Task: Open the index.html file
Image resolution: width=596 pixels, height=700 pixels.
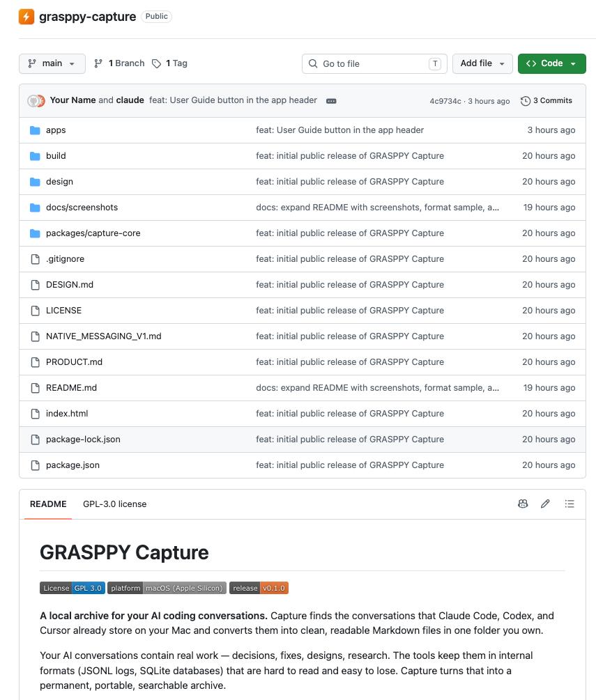Action: (67, 414)
